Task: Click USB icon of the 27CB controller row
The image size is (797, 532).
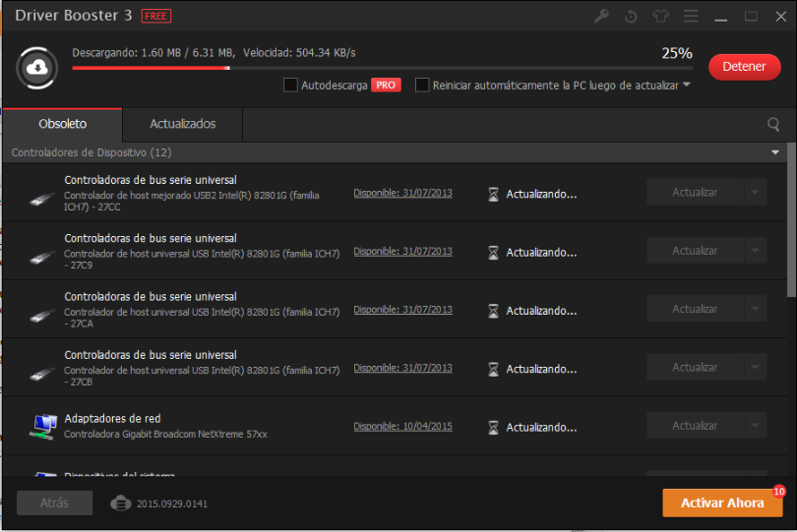Action: pyautogui.click(x=42, y=374)
